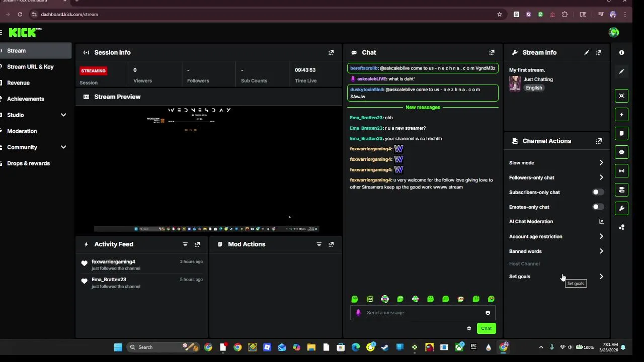Toggle the chat bubble widget icon in sidebar

[x=622, y=152]
